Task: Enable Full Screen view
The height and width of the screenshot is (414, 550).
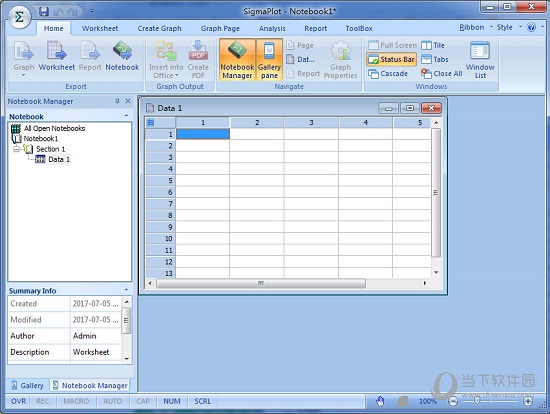Action: click(x=392, y=45)
